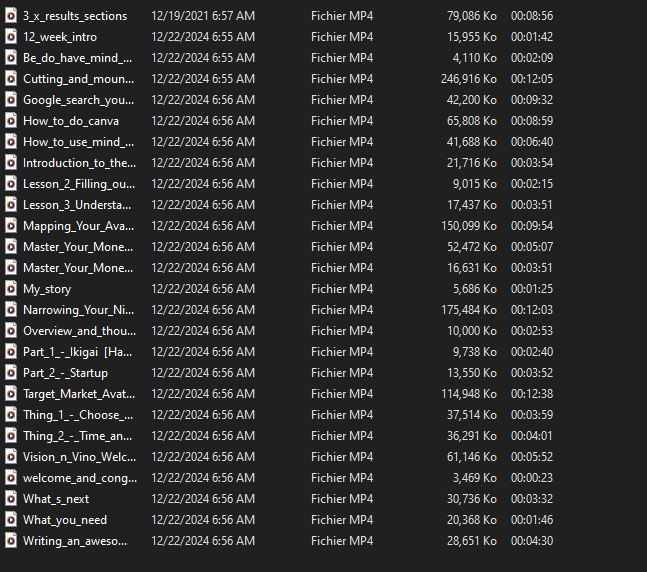The image size is (647, 572).
Task: Select the How_to_do_canva file icon
Action: click(x=10, y=121)
